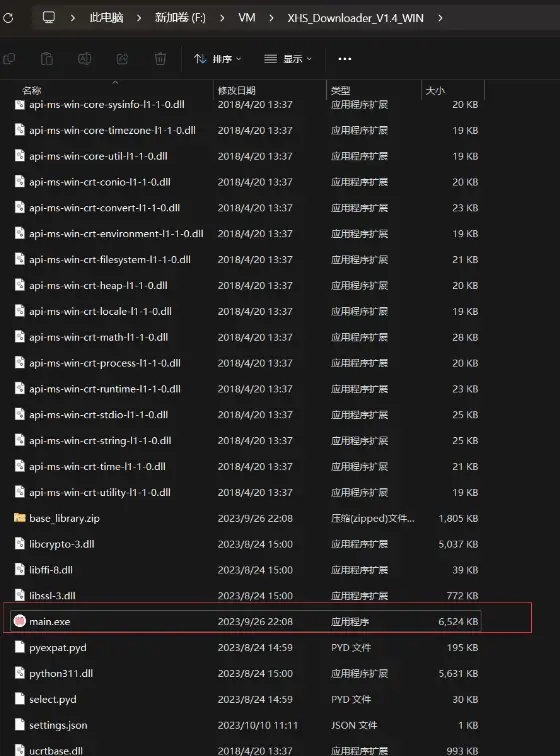Expand chevron after VM in breadcrumb

coord(271,18)
